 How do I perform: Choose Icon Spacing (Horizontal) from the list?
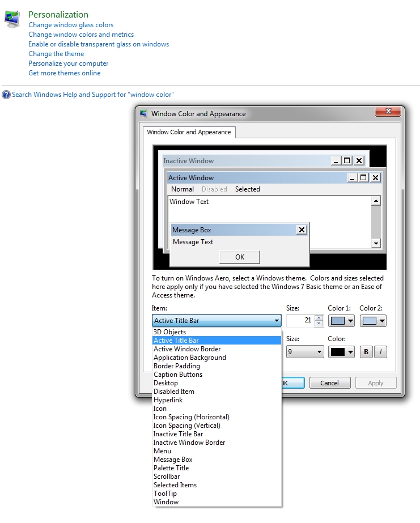(217, 417)
